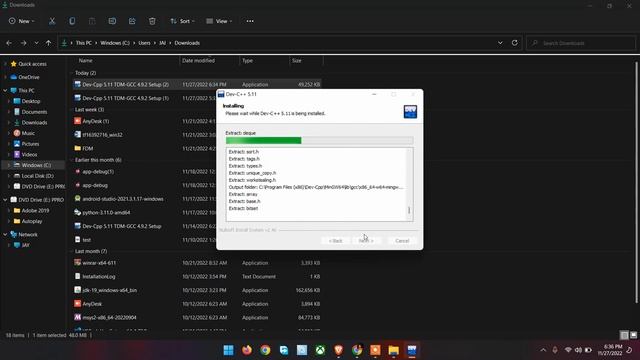Click Windows (C:) in address breadcrumb
Screen dimensions: 640x360
pyautogui.click(x=115, y=43)
